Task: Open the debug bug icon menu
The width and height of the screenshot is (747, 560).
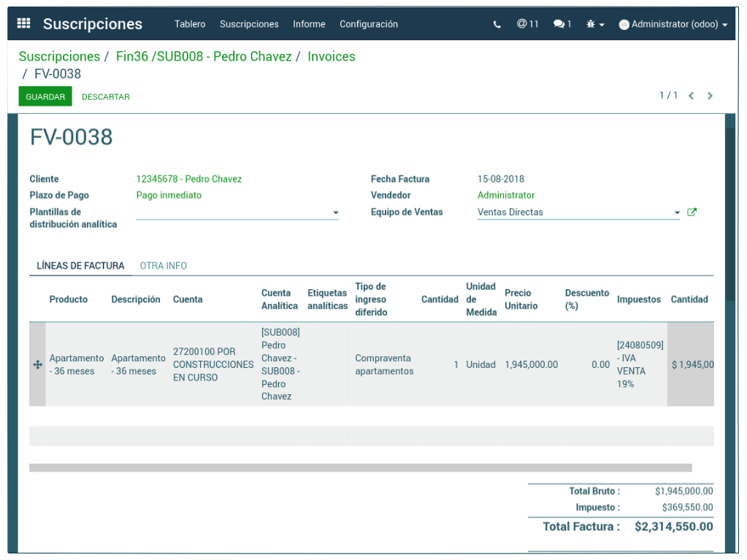Action: pos(594,24)
